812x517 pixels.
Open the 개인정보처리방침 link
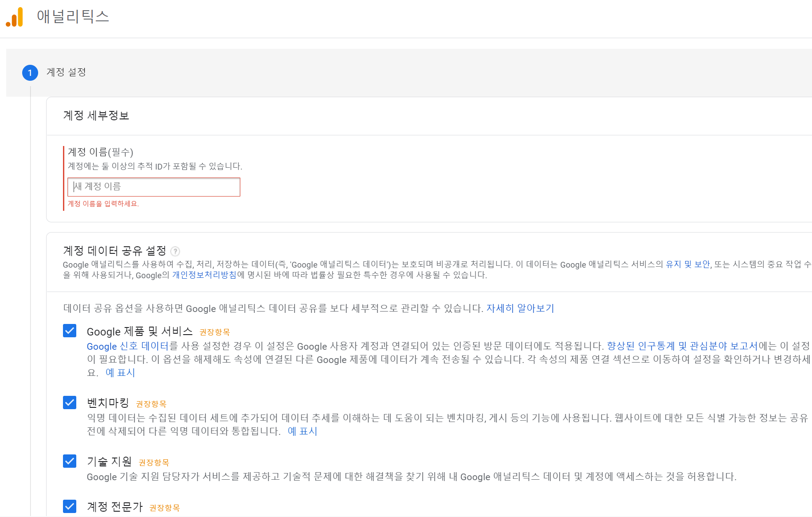(x=204, y=275)
